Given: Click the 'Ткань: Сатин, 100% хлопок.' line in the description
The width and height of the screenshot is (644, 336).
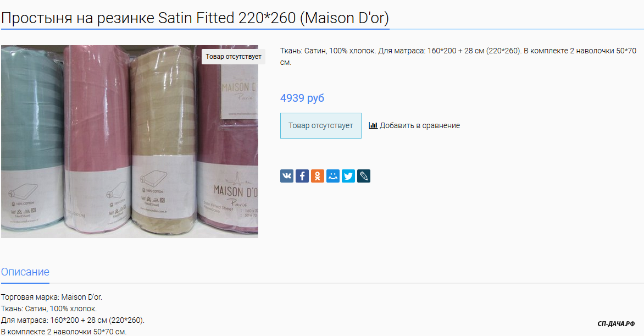Looking at the screenshot, I should click(49, 309).
